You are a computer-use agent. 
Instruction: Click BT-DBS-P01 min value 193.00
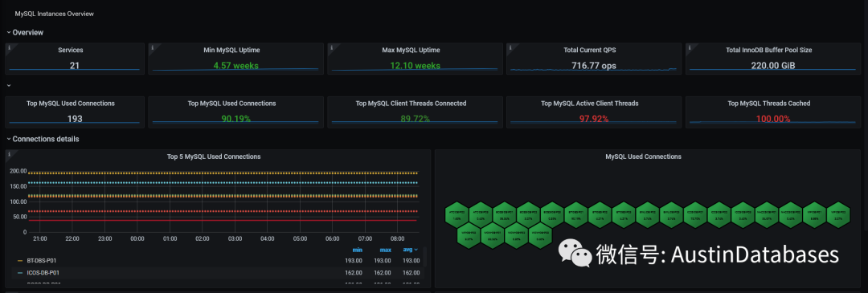[354, 260]
